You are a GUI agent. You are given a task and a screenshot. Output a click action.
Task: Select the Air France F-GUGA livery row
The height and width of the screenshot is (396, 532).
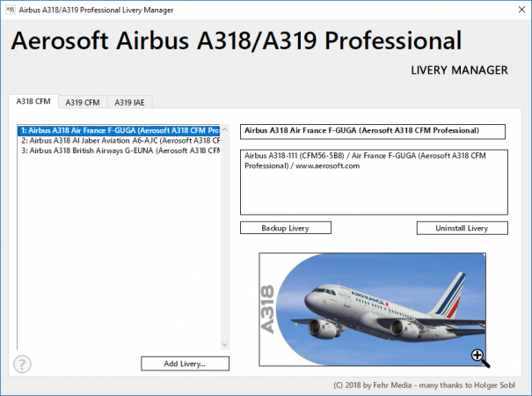click(x=119, y=130)
